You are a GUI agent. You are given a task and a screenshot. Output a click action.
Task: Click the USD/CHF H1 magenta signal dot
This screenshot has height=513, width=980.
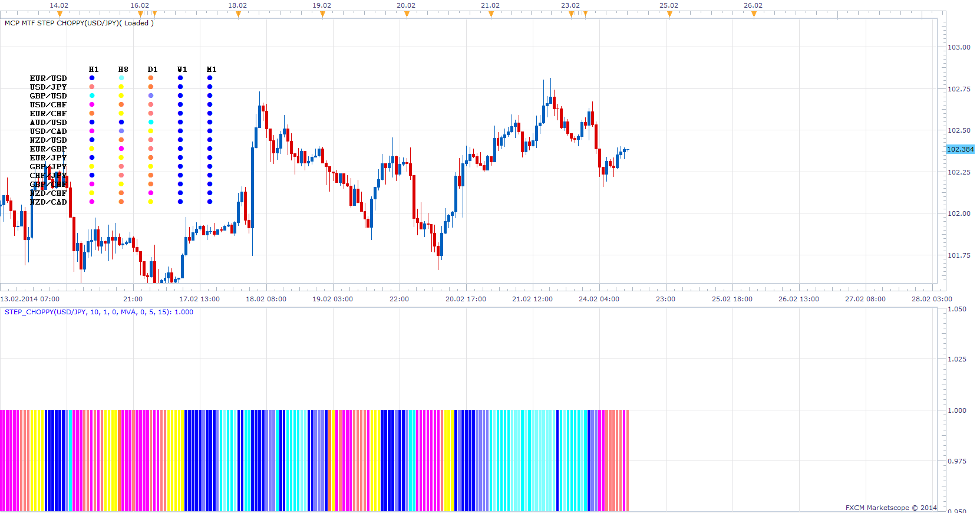[92, 104]
